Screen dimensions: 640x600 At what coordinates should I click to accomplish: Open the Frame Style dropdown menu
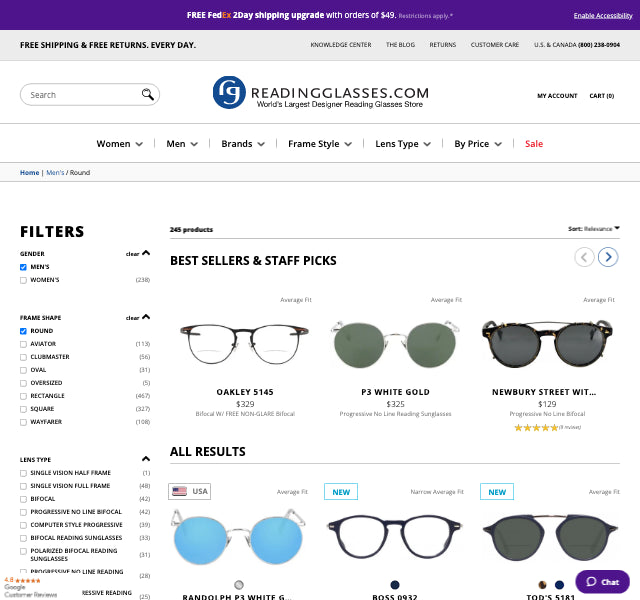click(x=320, y=144)
